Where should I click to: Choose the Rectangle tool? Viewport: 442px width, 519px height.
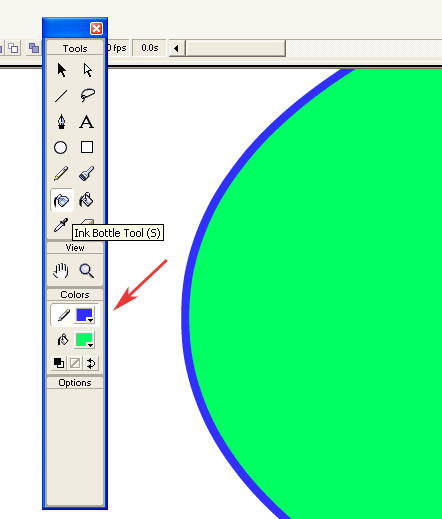point(87,147)
